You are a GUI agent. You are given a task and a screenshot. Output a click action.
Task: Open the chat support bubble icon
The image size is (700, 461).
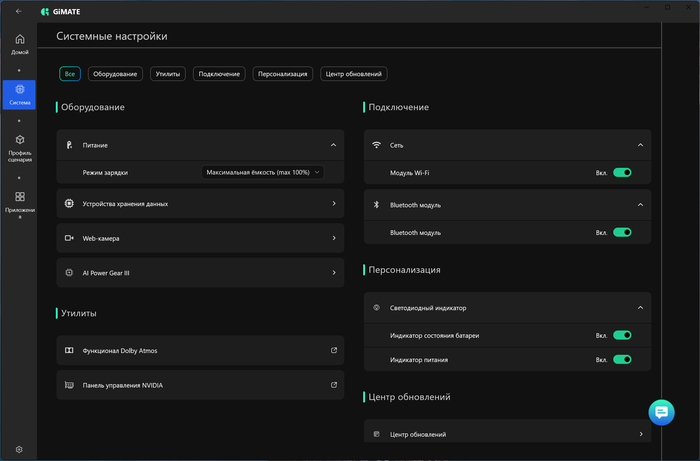tap(661, 412)
